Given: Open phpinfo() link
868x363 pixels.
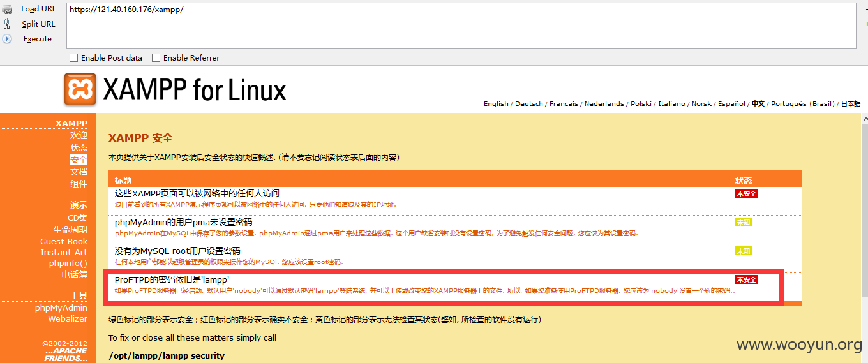Looking at the screenshot, I should [x=68, y=263].
